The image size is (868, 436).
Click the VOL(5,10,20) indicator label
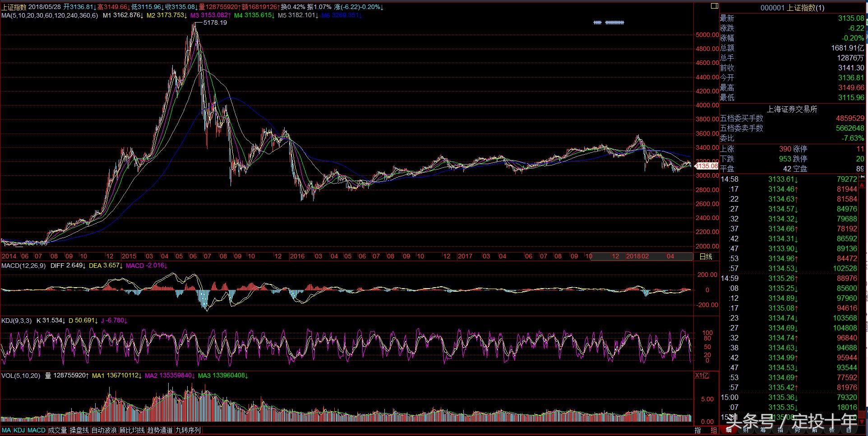[x=21, y=376]
